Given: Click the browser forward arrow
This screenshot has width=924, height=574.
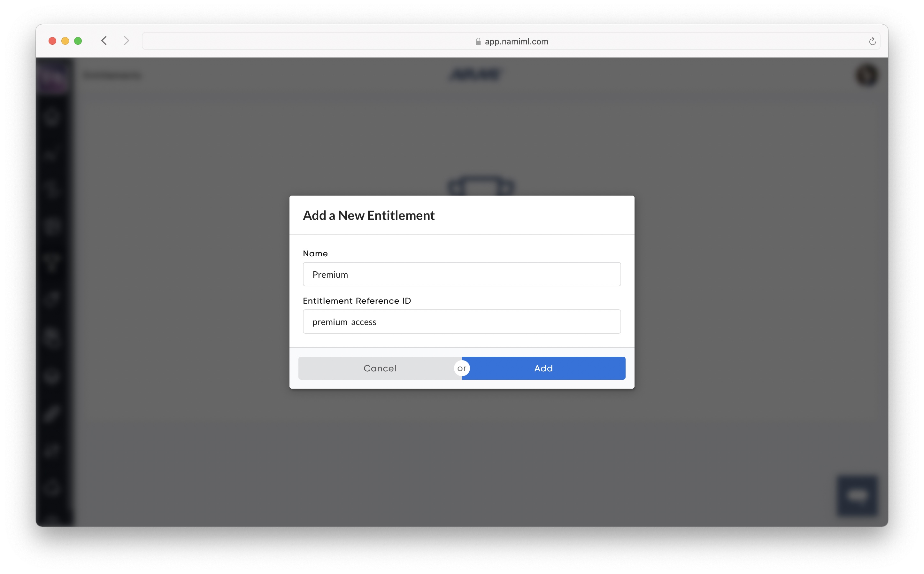Looking at the screenshot, I should pyautogui.click(x=126, y=41).
